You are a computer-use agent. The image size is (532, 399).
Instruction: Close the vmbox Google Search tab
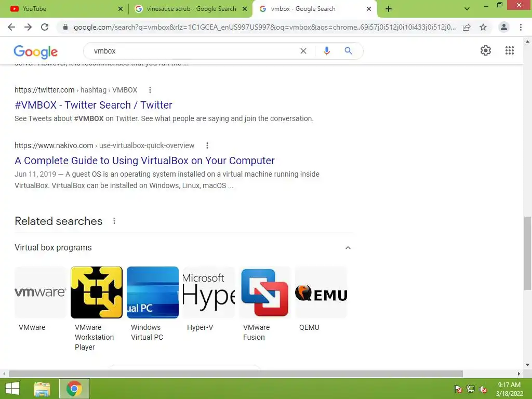point(369,9)
